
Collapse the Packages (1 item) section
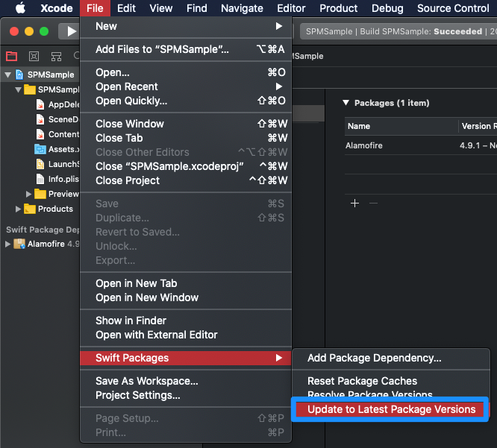[346, 103]
